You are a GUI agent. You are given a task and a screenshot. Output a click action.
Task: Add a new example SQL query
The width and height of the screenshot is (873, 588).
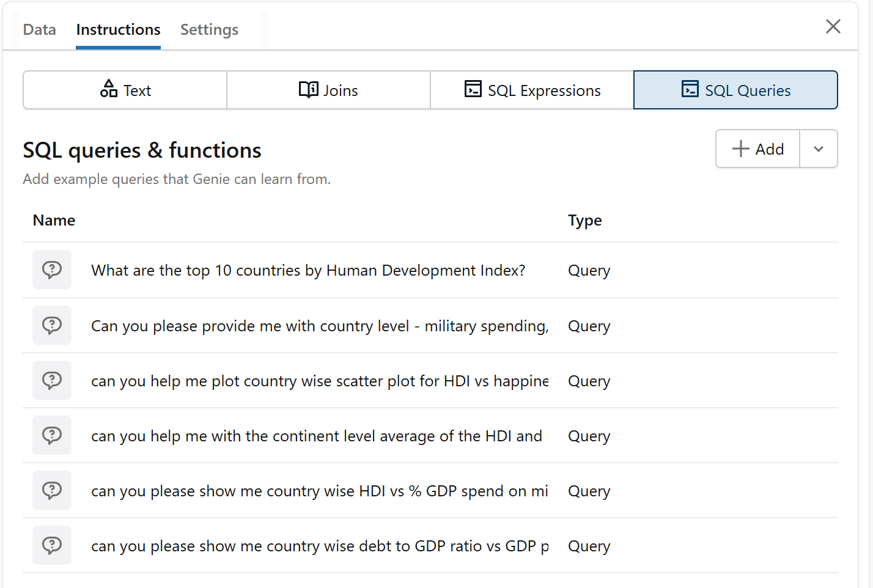tap(758, 149)
